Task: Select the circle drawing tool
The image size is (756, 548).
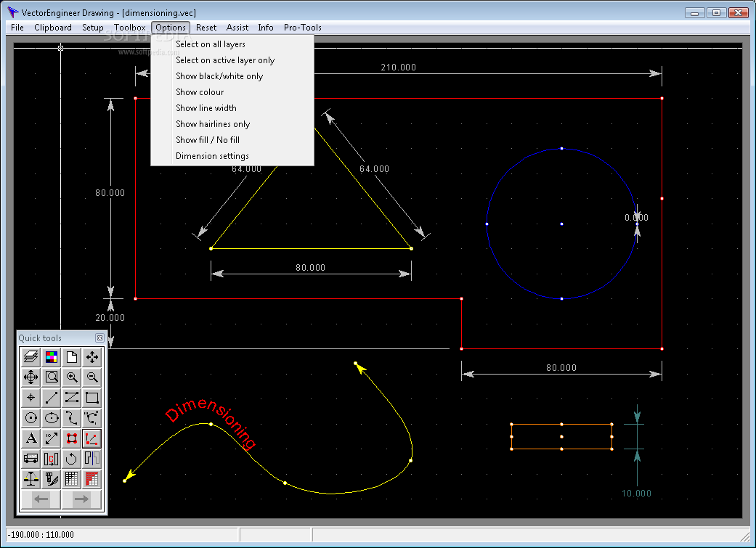Action: click(31, 418)
